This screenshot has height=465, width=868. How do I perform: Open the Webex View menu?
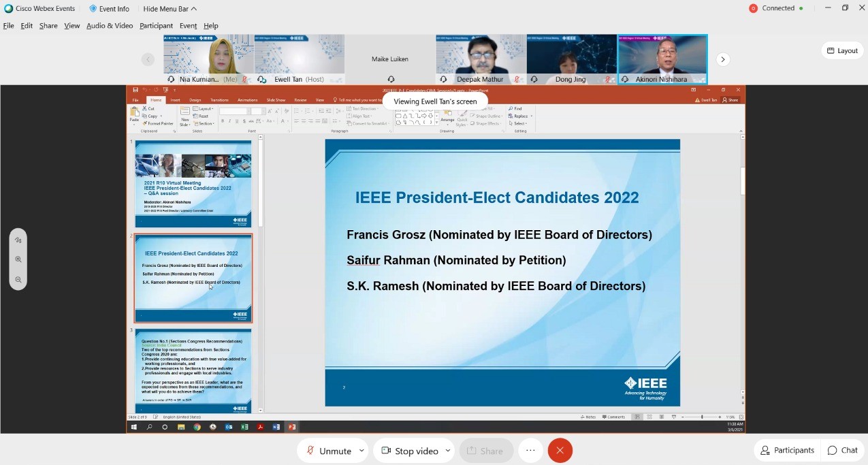point(72,26)
